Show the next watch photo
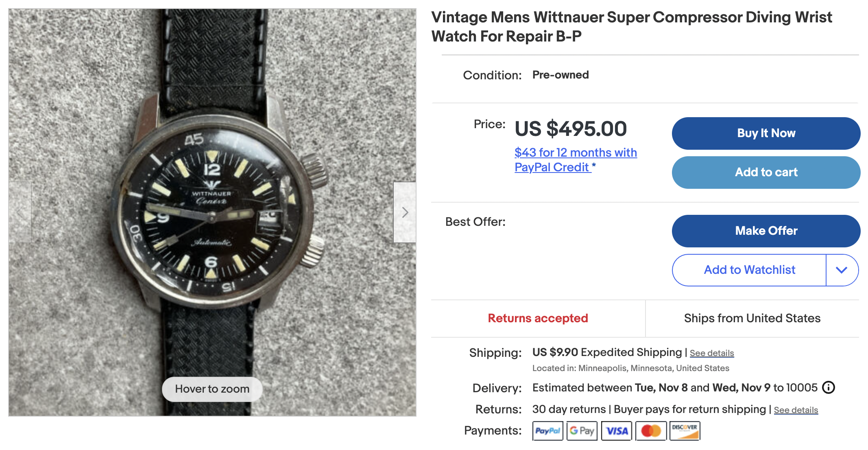 click(405, 212)
